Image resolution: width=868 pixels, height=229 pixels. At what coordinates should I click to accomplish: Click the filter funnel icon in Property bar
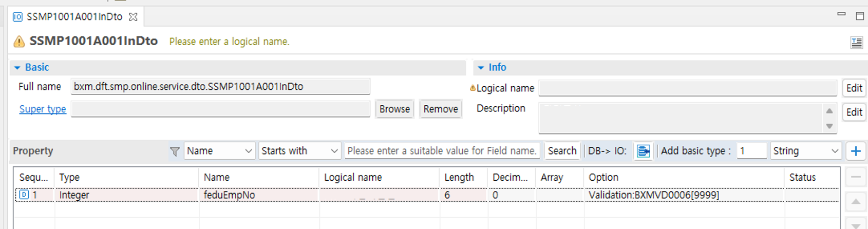175,151
